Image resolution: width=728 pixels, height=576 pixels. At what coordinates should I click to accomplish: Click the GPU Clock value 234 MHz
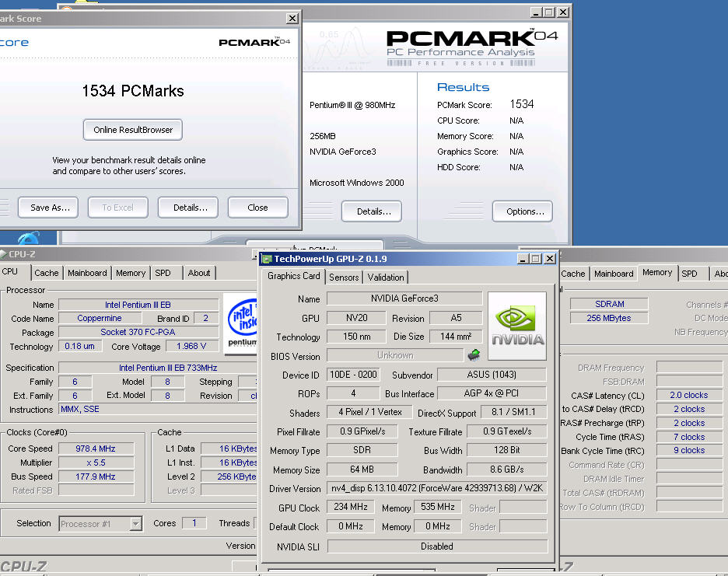(351, 506)
